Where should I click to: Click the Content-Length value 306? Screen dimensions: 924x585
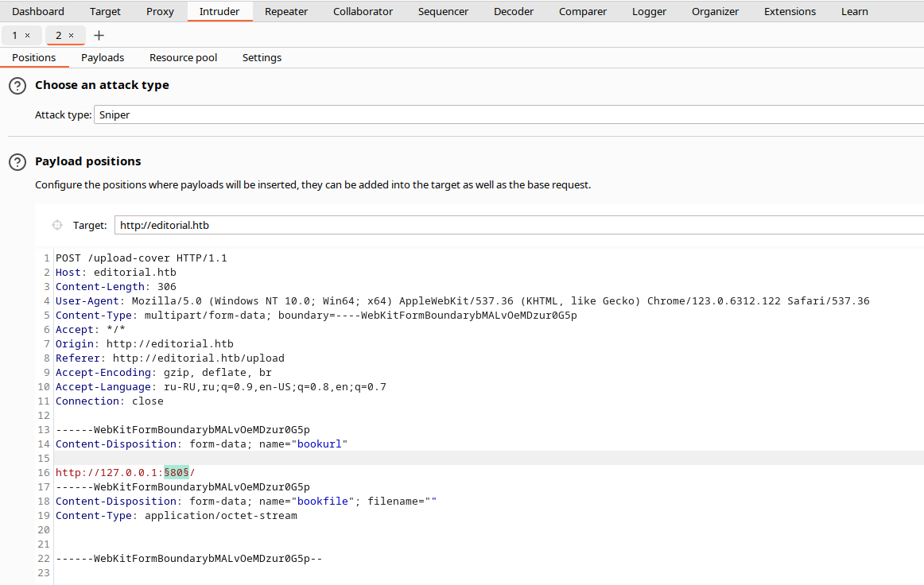pos(167,287)
